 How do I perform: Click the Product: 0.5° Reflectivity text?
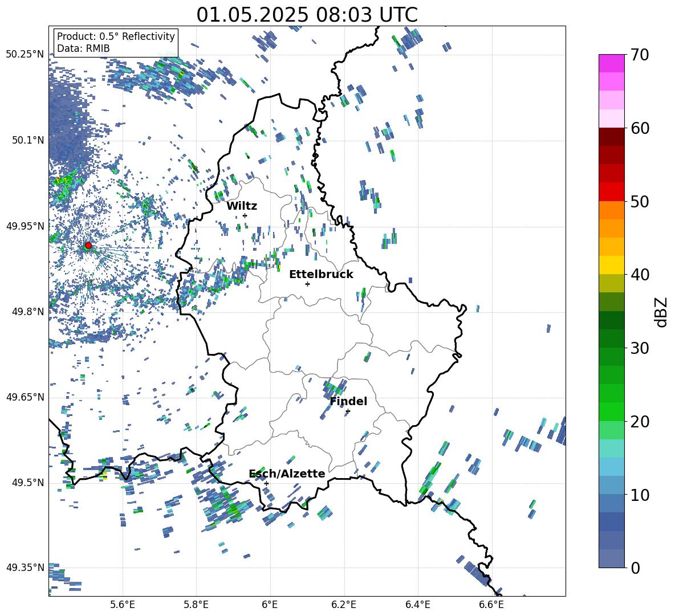click(x=116, y=36)
